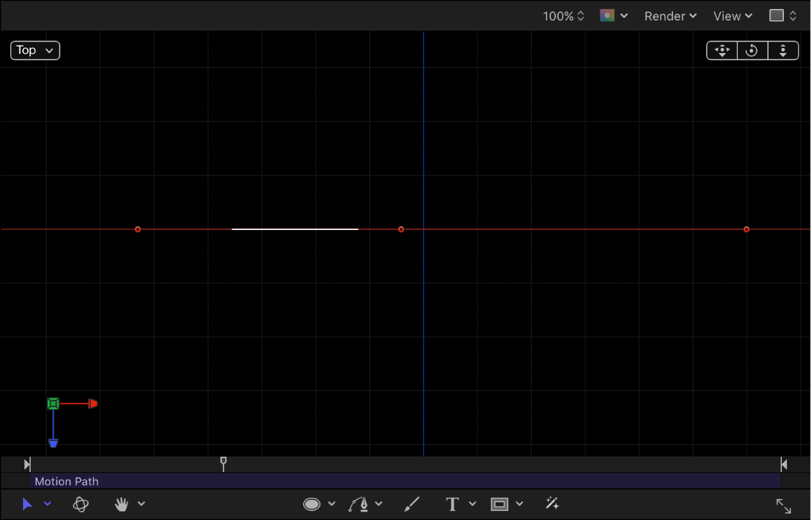Select the Text tool
Screen dimensions: 812x520
tap(453, 504)
